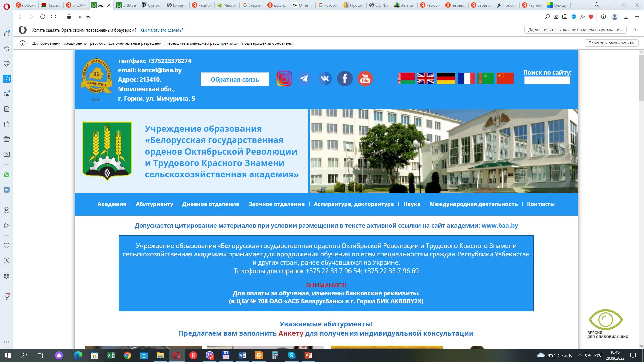Click the 'Поиск по сайту' search field
The image size is (644, 362).
[547, 80]
